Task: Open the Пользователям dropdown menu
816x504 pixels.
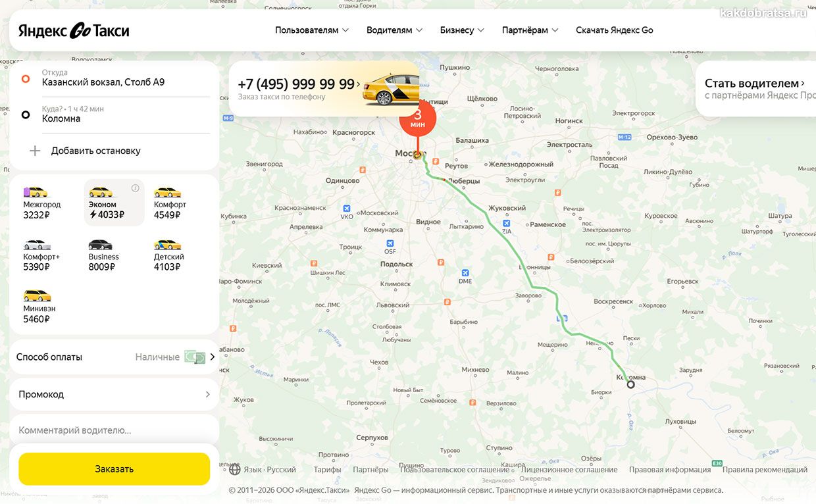Action: 312,30
